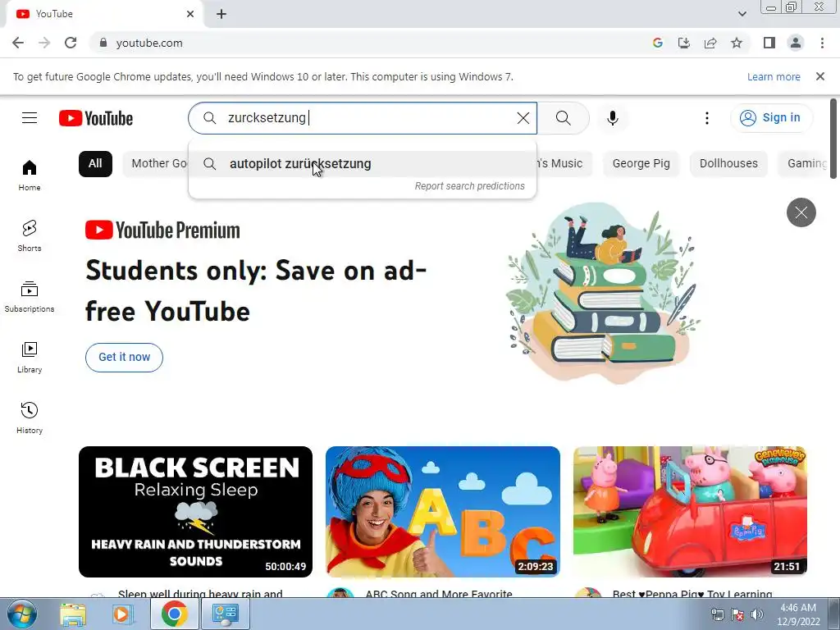Select the Mother Goose filter chip
This screenshot has width=840, height=630.
(156, 164)
